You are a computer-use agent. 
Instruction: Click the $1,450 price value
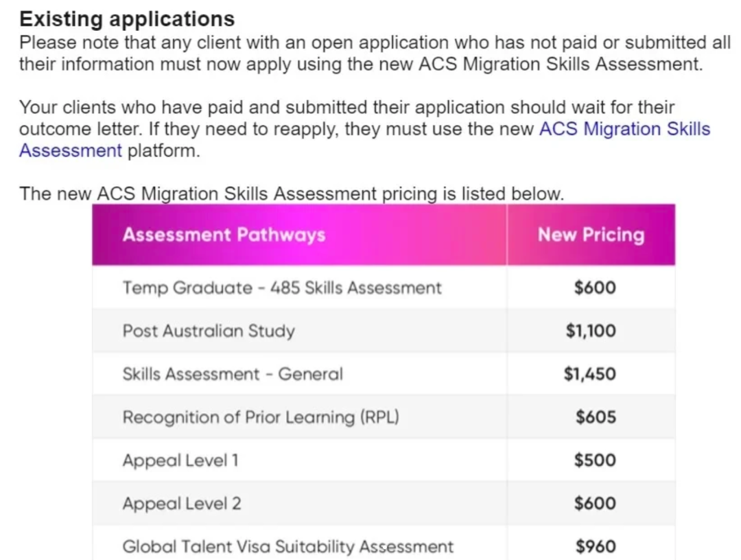pos(590,374)
